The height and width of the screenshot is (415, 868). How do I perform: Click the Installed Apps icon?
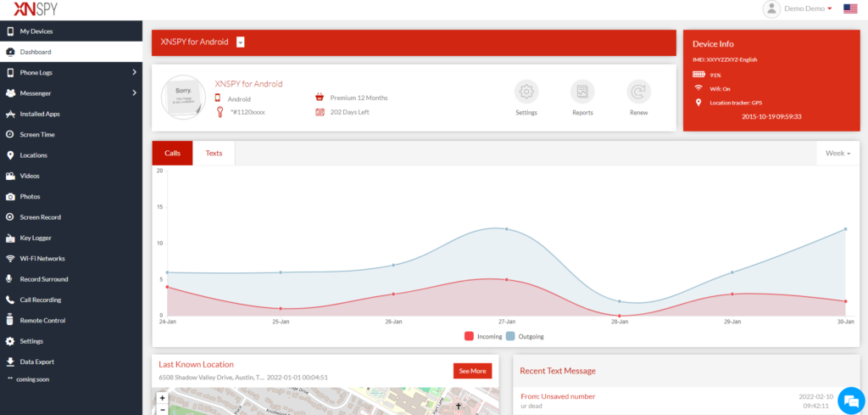coord(10,114)
